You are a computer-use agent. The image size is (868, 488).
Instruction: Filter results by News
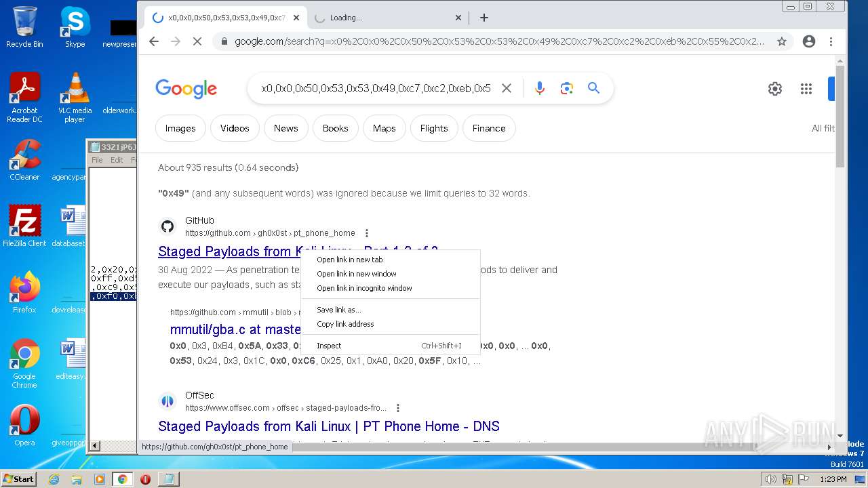tap(285, 128)
